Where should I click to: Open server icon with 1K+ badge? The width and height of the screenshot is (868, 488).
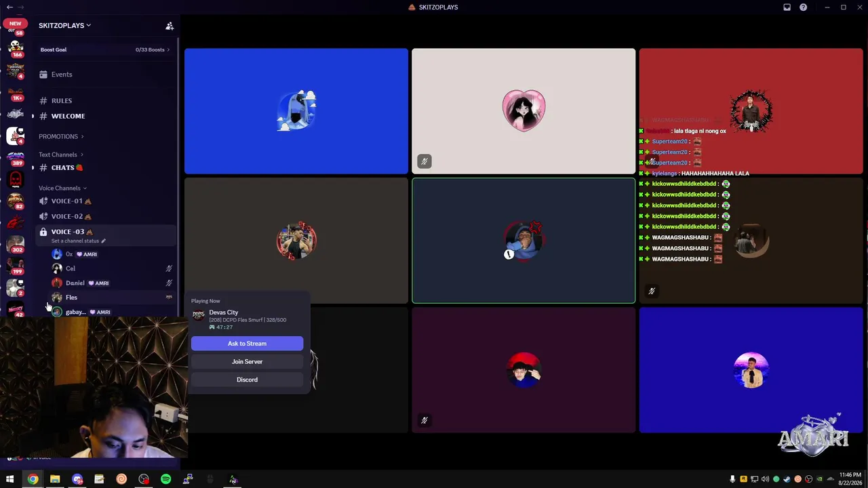coord(16,92)
